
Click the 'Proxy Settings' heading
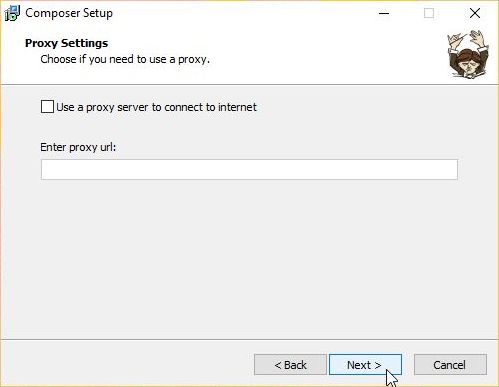pos(66,43)
